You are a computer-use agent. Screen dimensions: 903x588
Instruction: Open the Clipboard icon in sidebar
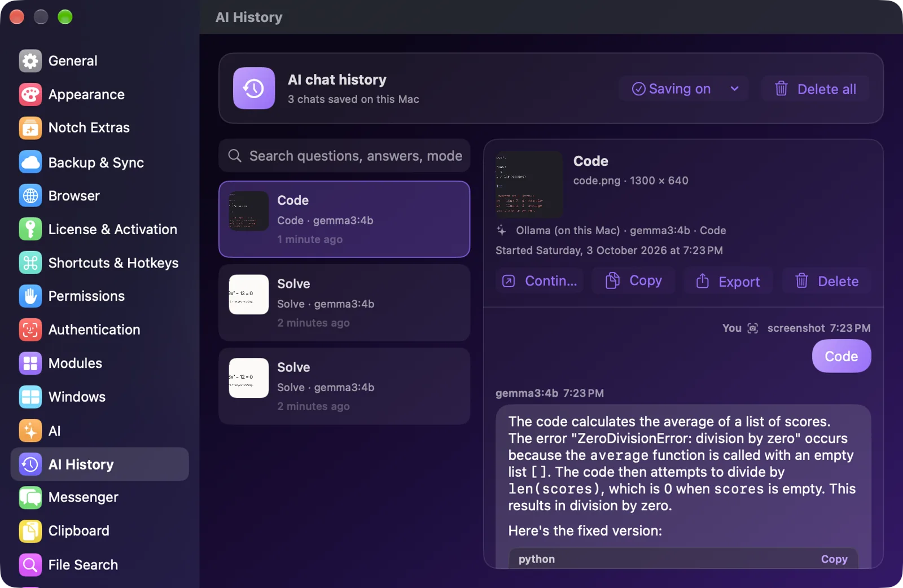(x=30, y=531)
